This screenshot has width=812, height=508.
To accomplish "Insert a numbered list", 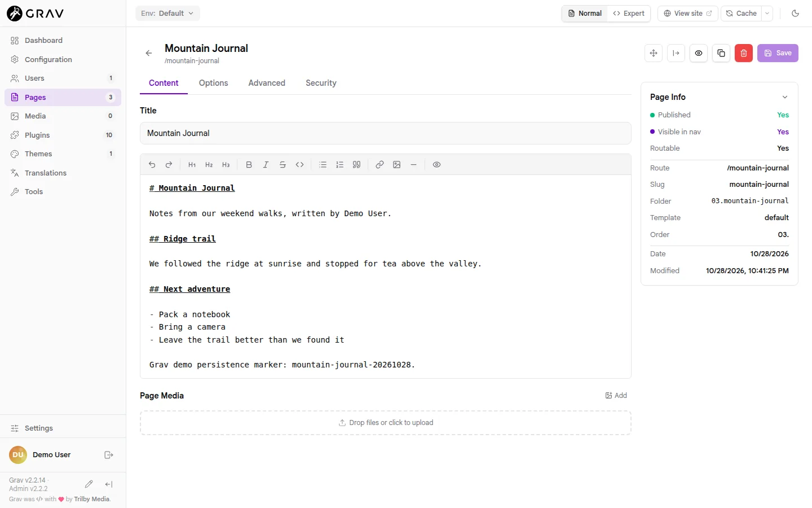I will point(339,165).
